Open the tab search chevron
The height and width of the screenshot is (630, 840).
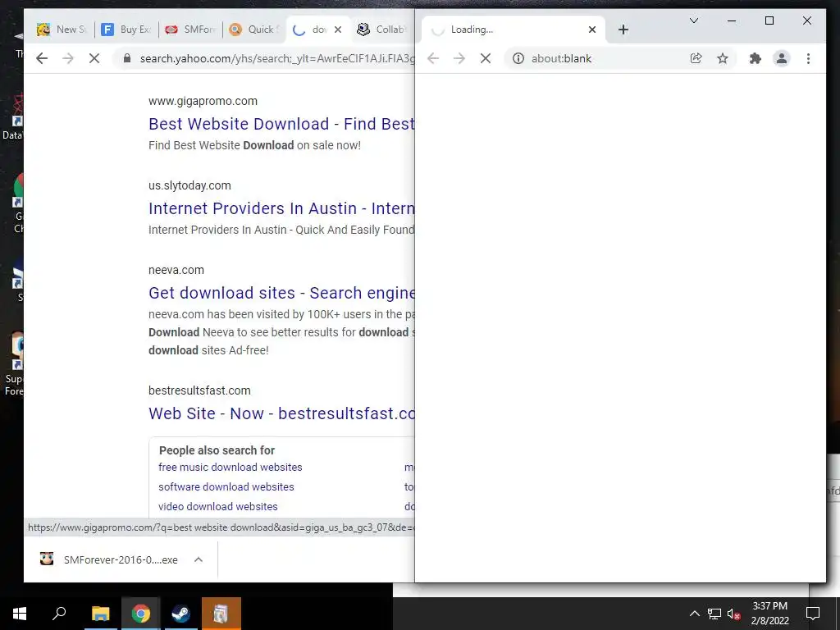(694, 21)
